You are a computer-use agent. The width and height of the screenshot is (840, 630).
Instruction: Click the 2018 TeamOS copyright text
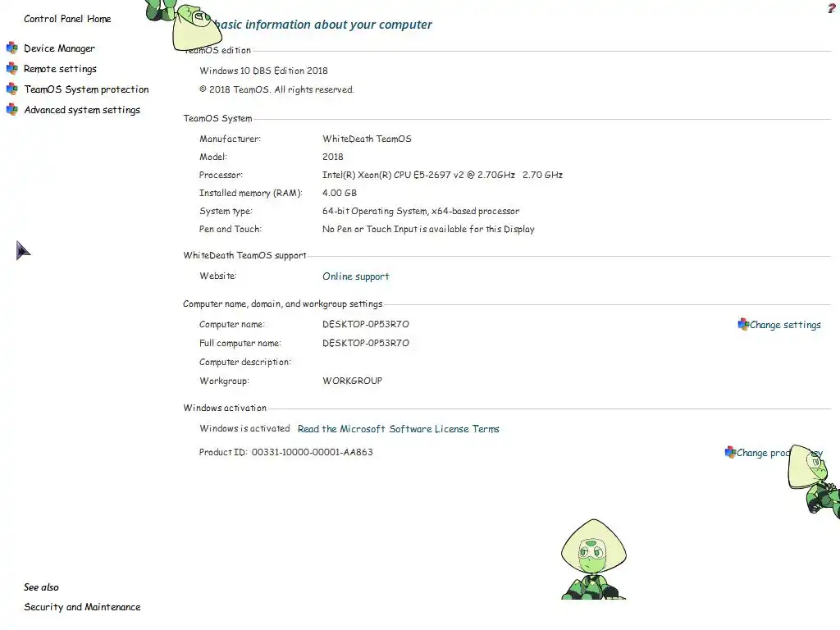276,89
